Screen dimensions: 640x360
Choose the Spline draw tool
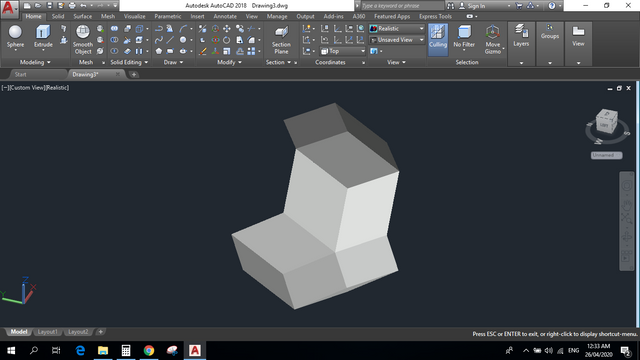pyautogui.click(x=159, y=40)
